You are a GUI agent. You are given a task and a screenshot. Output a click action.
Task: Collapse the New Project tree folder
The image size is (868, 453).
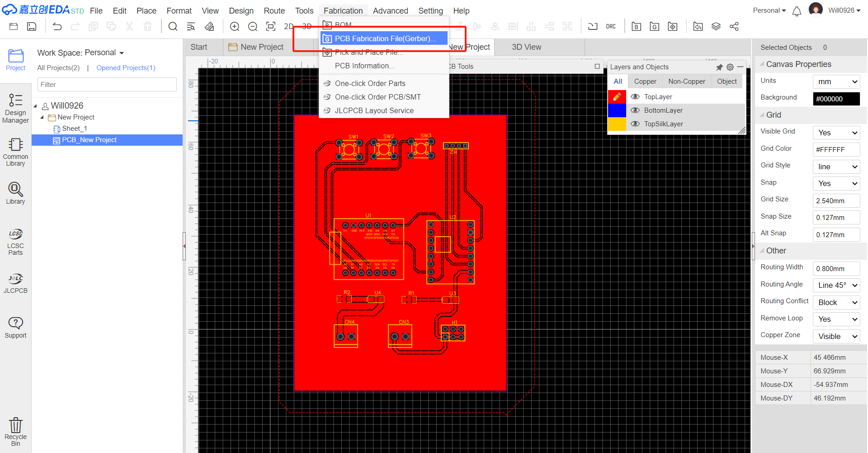pyautogui.click(x=42, y=118)
